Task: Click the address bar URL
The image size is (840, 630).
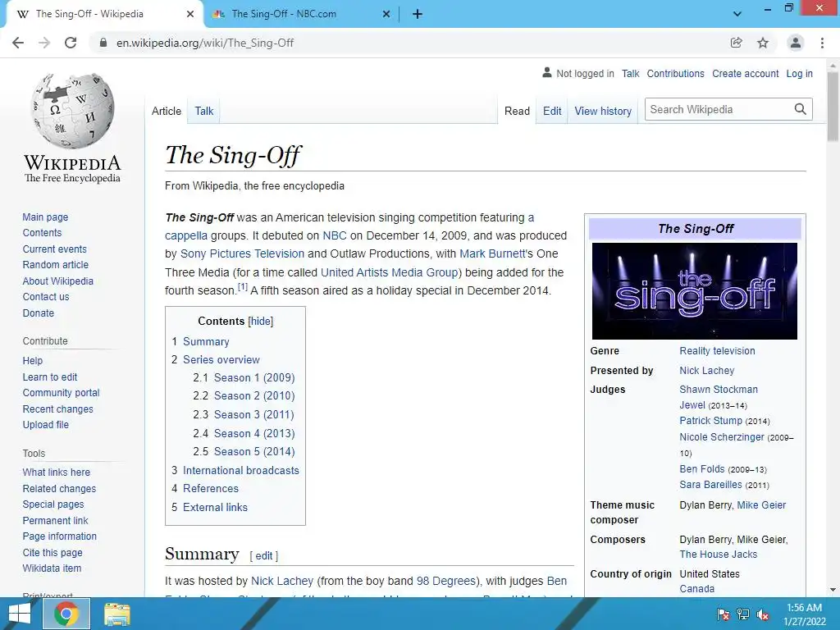Action: (205, 43)
